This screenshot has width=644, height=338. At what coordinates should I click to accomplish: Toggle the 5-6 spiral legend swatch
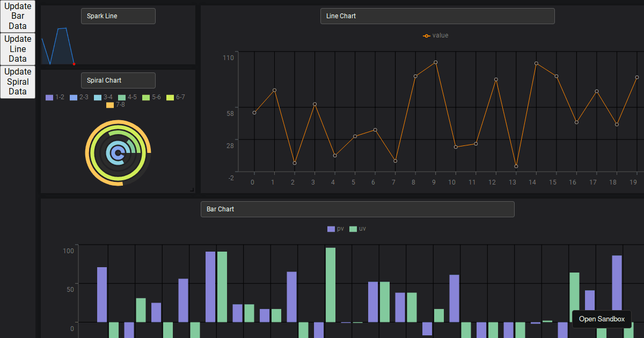(146, 98)
